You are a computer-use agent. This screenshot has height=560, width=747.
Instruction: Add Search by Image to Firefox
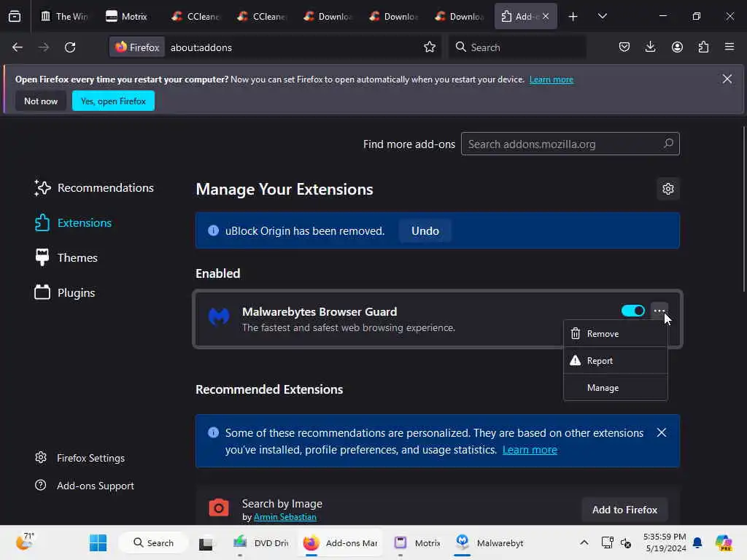tap(624, 510)
